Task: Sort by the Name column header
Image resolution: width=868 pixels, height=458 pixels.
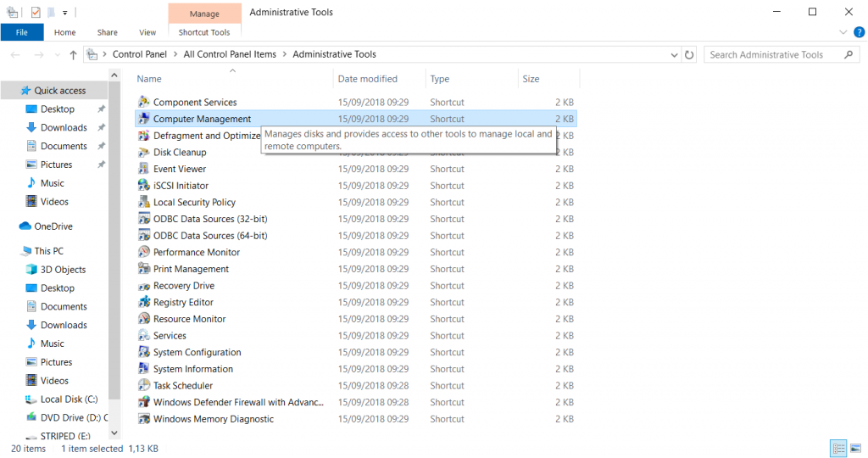Action: (234, 79)
